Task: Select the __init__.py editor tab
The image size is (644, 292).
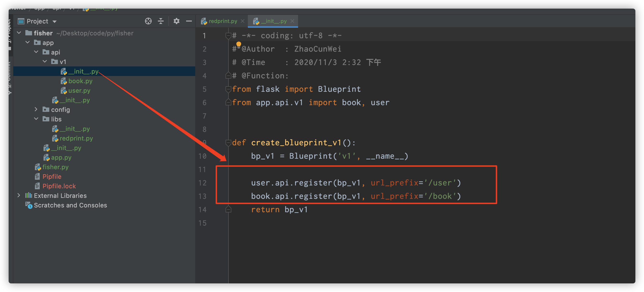Action: [x=273, y=21]
